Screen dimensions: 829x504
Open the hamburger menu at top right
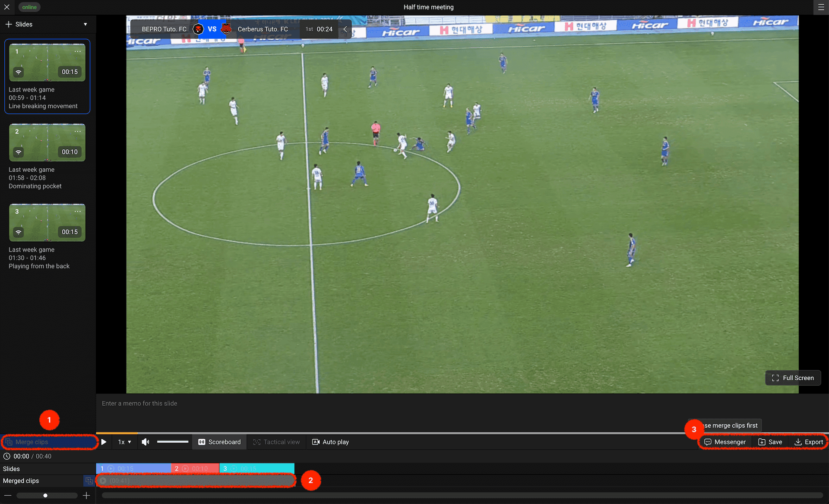tap(821, 7)
